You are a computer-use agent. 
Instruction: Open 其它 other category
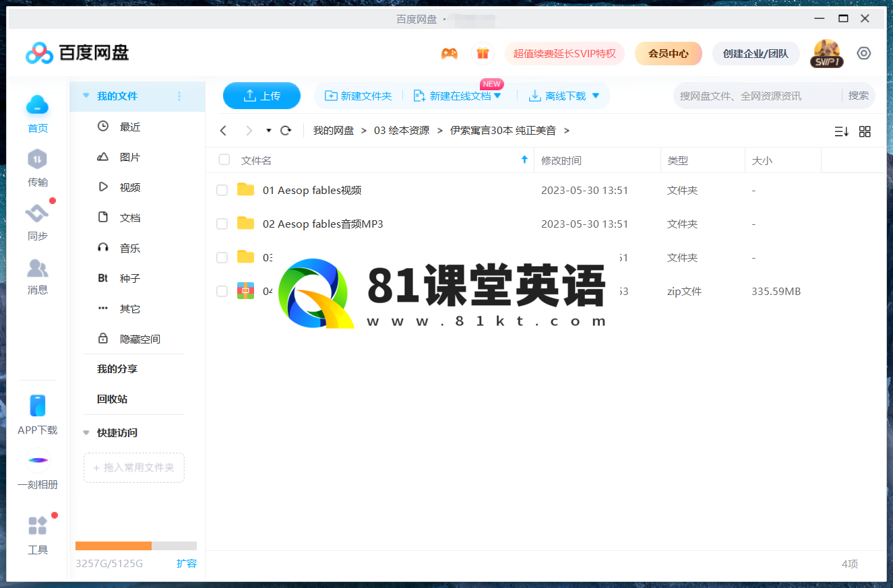tap(130, 308)
